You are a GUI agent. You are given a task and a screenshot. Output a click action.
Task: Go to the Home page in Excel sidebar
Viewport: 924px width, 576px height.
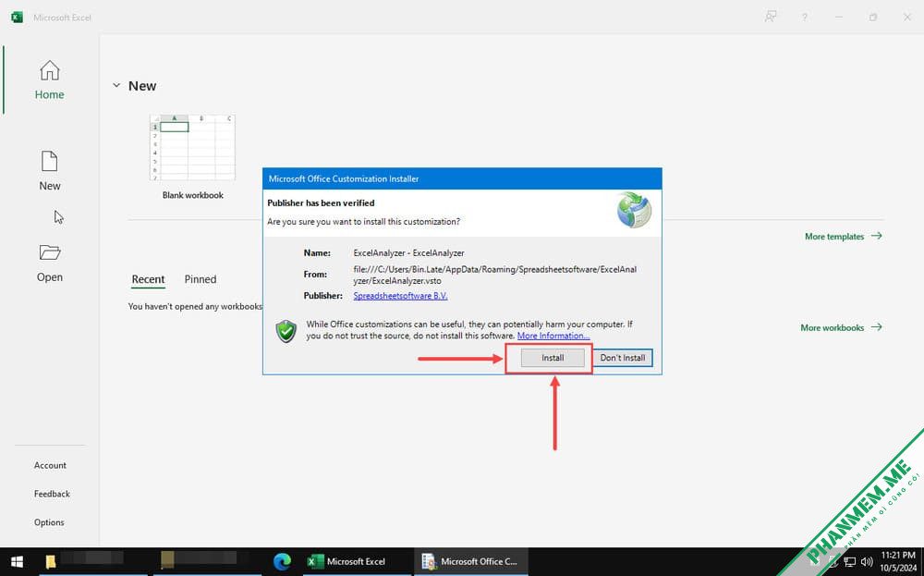[x=50, y=80]
